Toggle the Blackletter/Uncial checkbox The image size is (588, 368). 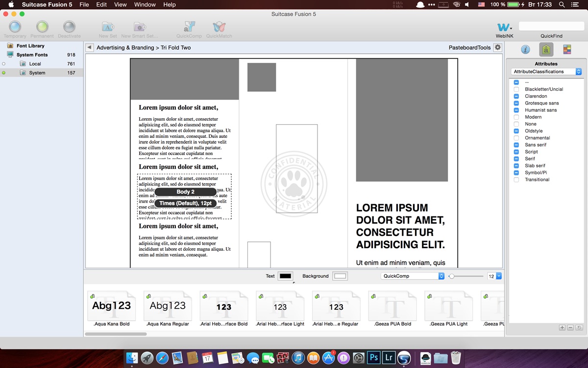pyautogui.click(x=516, y=89)
